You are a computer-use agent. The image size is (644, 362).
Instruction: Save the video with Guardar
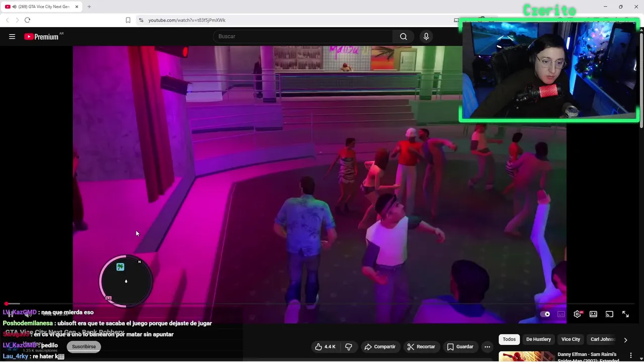(460, 347)
